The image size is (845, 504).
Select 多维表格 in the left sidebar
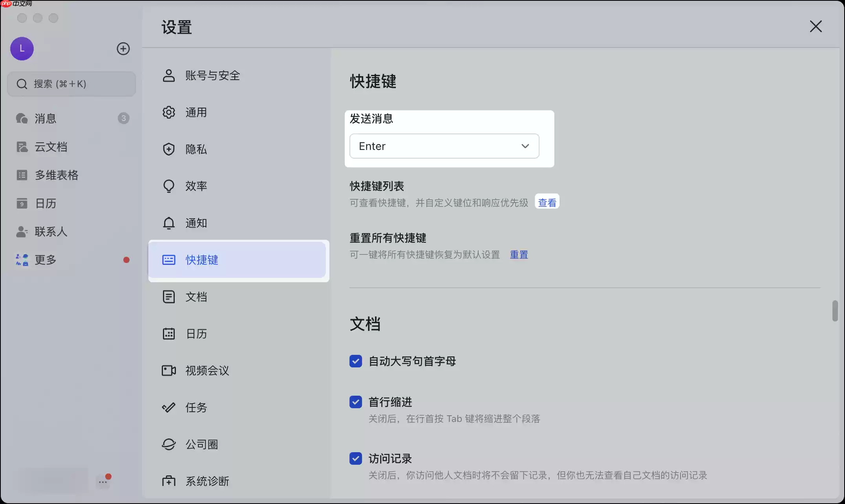click(56, 175)
